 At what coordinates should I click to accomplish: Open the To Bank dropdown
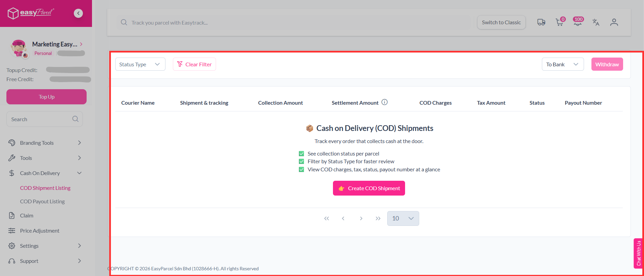[562, 64]
